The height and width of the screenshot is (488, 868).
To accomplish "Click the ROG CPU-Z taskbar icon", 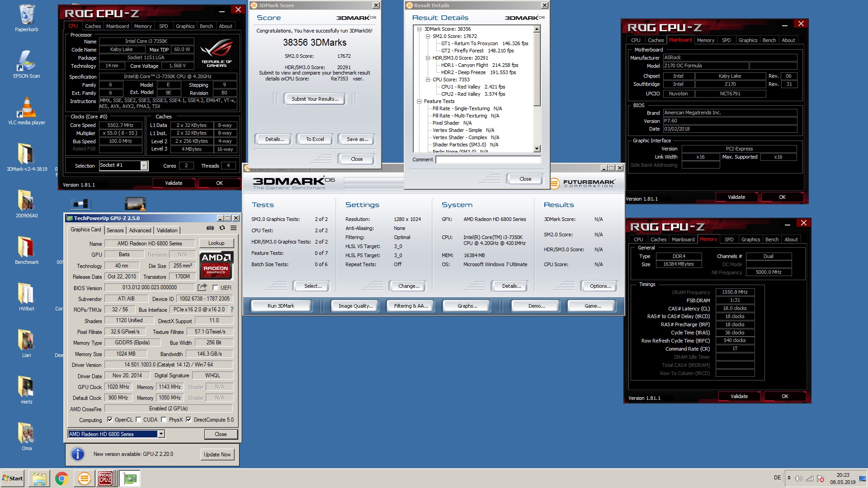I will coord(106,479).
